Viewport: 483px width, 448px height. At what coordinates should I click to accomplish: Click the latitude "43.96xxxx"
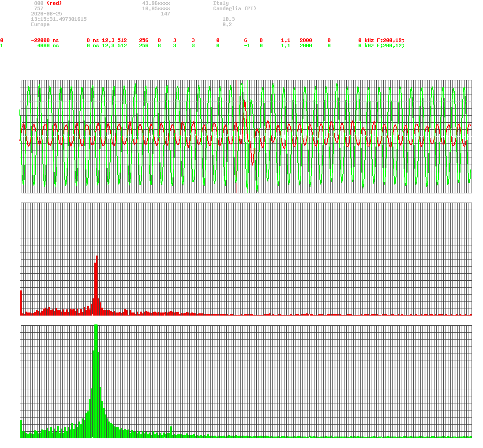[156, 3]
